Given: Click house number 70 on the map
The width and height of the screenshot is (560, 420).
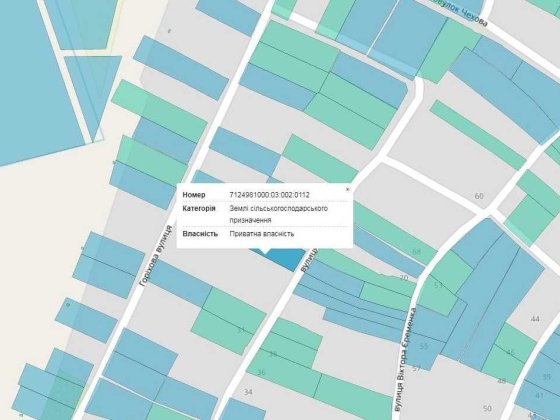Looking at the screenshot, I should pyautogui.click(x=404, y=278).
